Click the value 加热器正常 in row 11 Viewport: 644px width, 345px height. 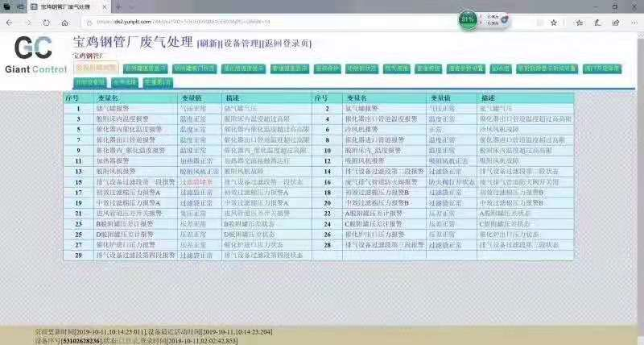(x=196, y=160)
